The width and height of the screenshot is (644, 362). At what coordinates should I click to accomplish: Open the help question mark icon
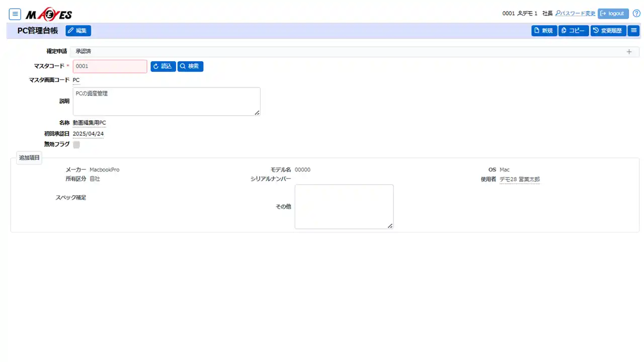636,14
